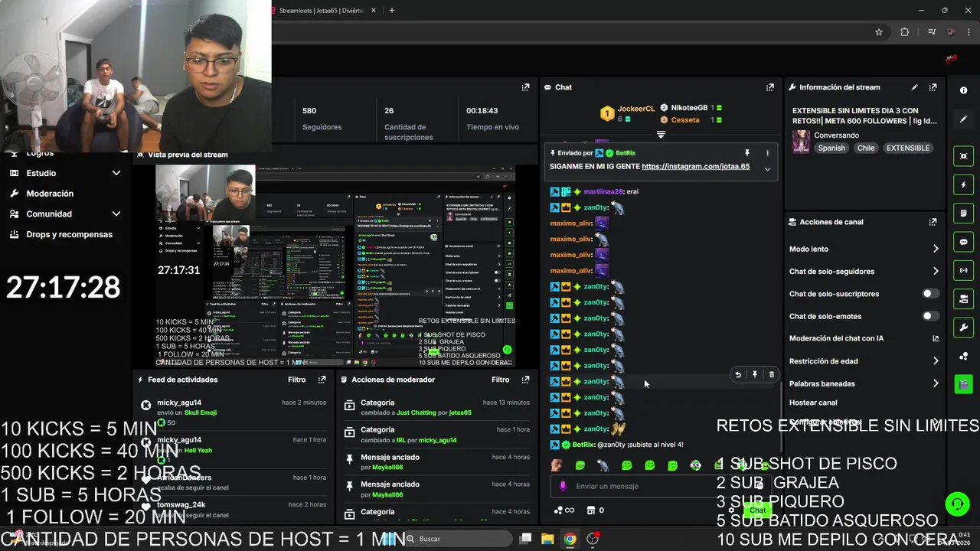
Task: Expand Chat de solo-seguidores options
Action: point(935,271)
